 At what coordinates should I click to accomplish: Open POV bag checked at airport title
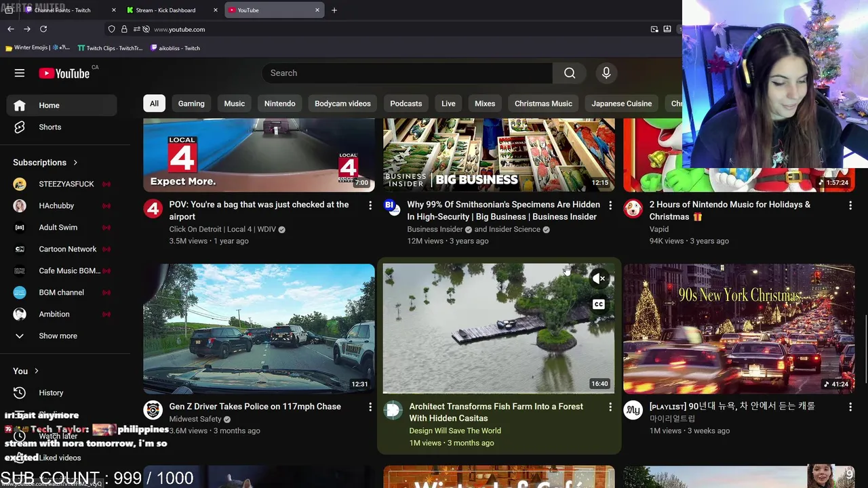(x=259, y=211)
